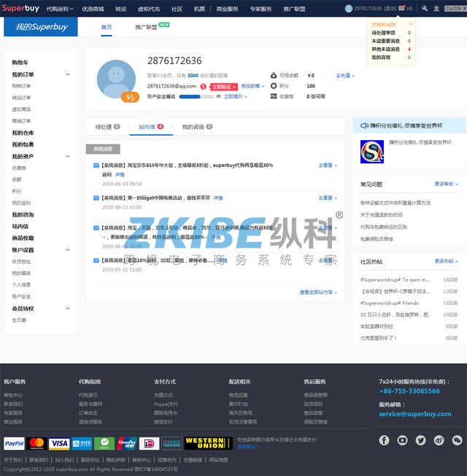467x476 pixels.
Task: Click the Superbuy logo in header
Action: (20, 8)
